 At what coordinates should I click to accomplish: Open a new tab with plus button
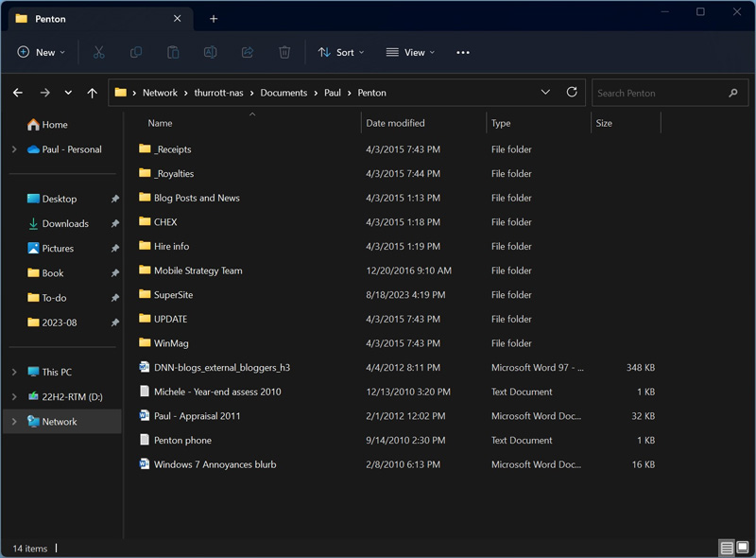pos(214,19)
